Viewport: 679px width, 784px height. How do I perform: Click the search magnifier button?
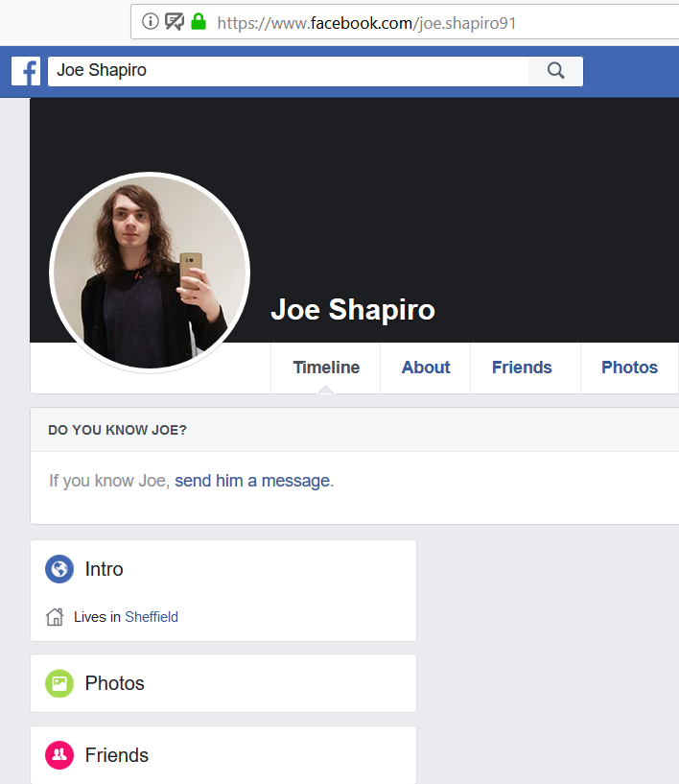tap(555, 71)
